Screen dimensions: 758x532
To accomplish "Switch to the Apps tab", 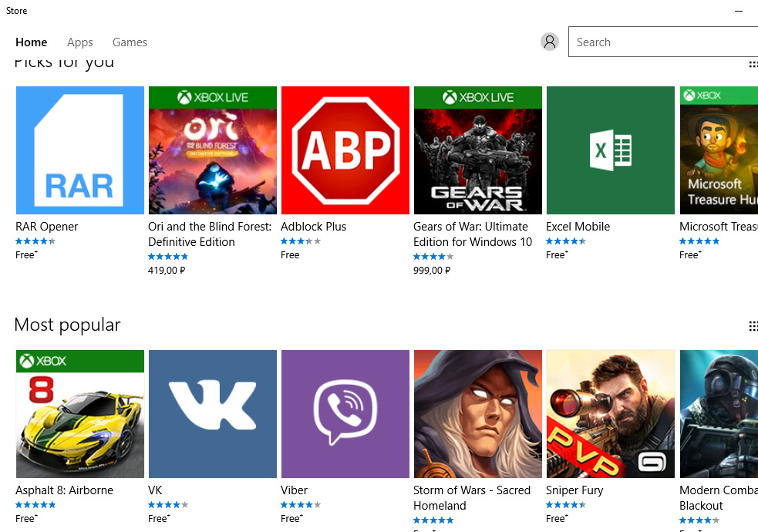I will point(79,42).
